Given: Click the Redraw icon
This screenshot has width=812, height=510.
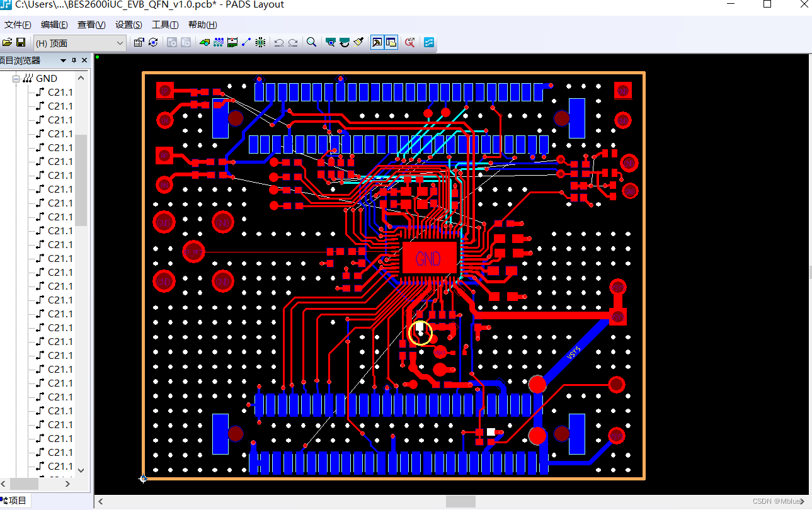Looking at the screenshot, I should (x=345, y=42).
